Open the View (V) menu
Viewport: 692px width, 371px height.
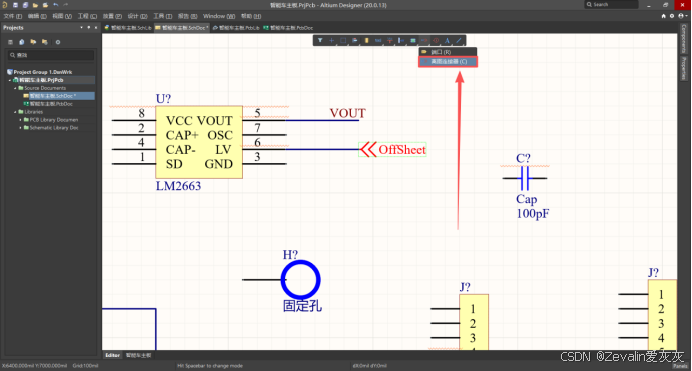pyautogui.click(x=62, y=16)
